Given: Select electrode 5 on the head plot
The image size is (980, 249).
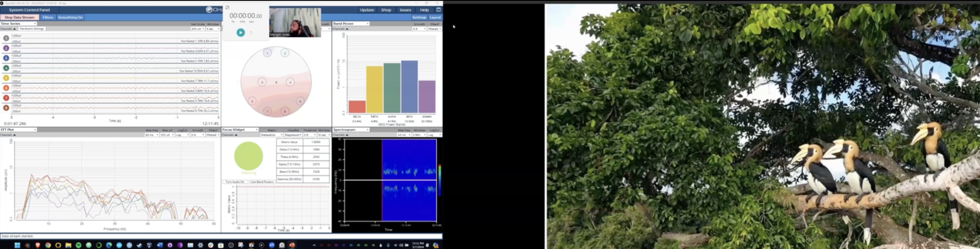Looking at the screenshot, I should [252, 101].
